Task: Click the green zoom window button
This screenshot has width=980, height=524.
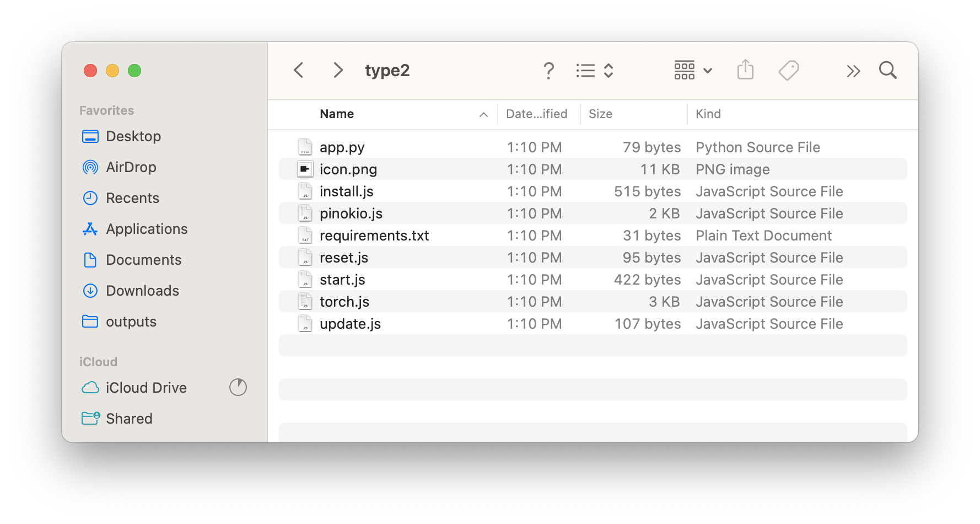Action: 134,71
